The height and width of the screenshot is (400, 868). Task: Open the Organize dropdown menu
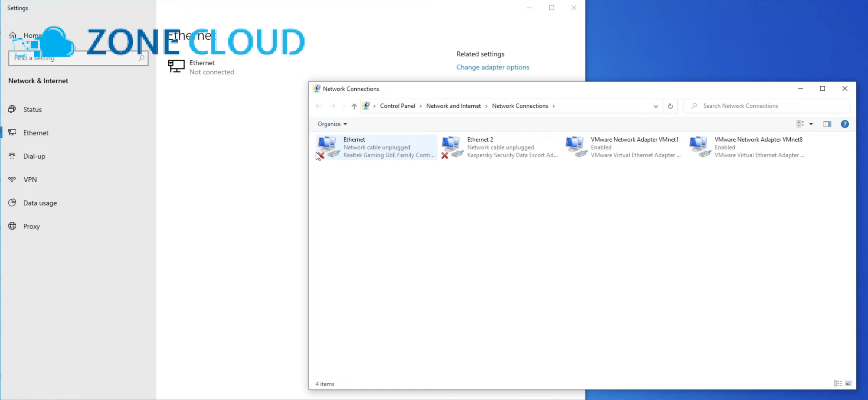332,124
